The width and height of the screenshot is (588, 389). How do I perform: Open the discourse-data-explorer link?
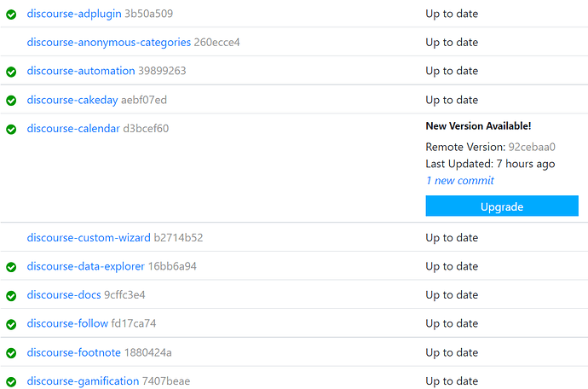85,267
